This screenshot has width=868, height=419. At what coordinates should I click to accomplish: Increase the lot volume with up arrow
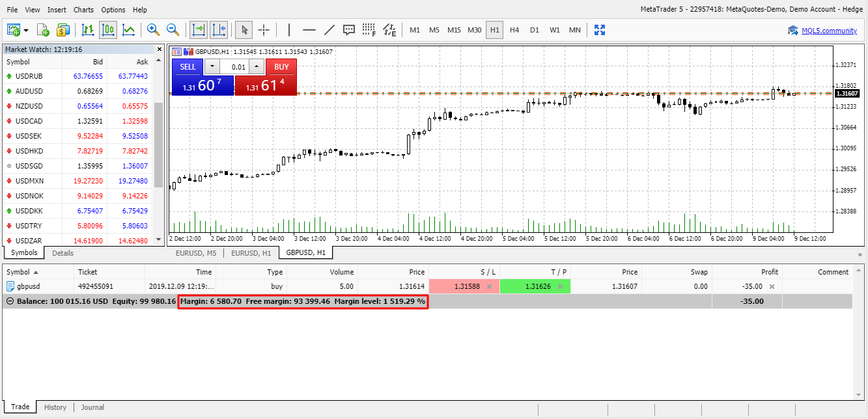pyautogui.click(x=257, y=67)
